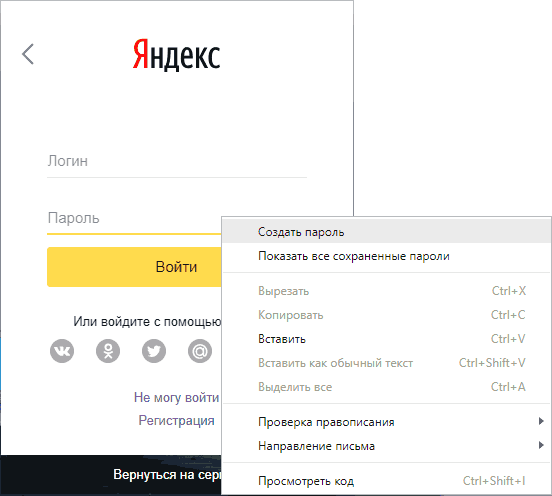This screenshot has width=552, height=496.
Task: Select Показать все сохраненные пароли
Action: (387, 256)
